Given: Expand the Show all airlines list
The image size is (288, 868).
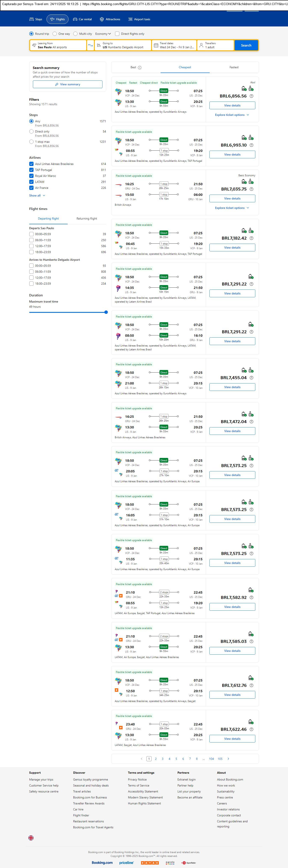Looking at the screenshot, I should pos(37,195).
